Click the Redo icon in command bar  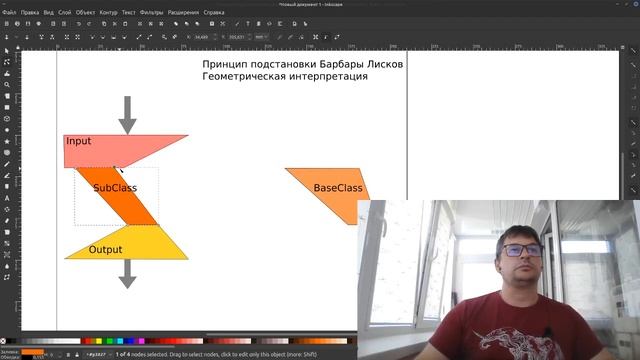tap(89, 24)
